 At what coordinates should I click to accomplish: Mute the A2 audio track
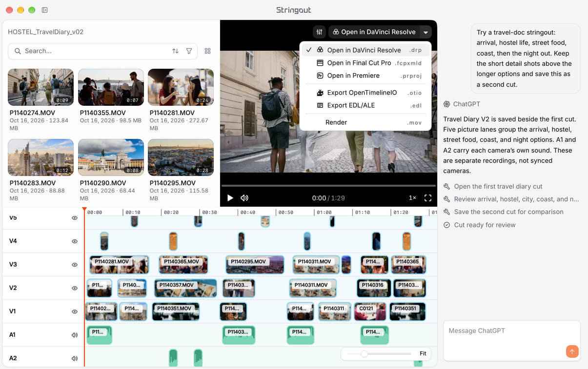tap(75, 358)
